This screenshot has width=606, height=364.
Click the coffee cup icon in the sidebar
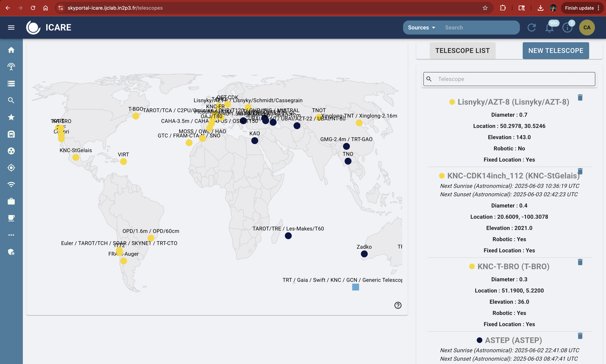[11, 218]
